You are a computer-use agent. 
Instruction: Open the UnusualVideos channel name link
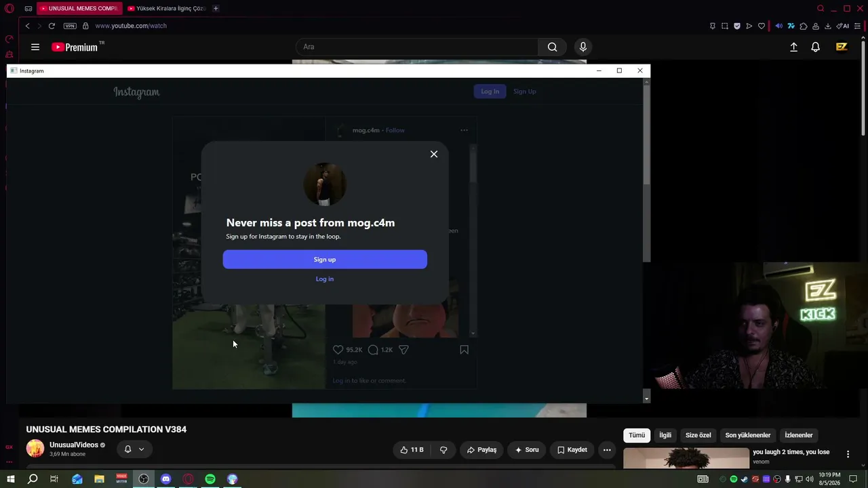(74, 445)
